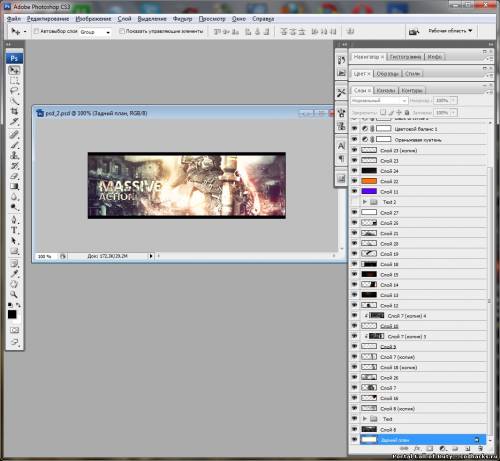The height and width of the screenshot is (461, 500).
Task: Select the Слой 24 layer thumbnail
Action: point(369,171)
